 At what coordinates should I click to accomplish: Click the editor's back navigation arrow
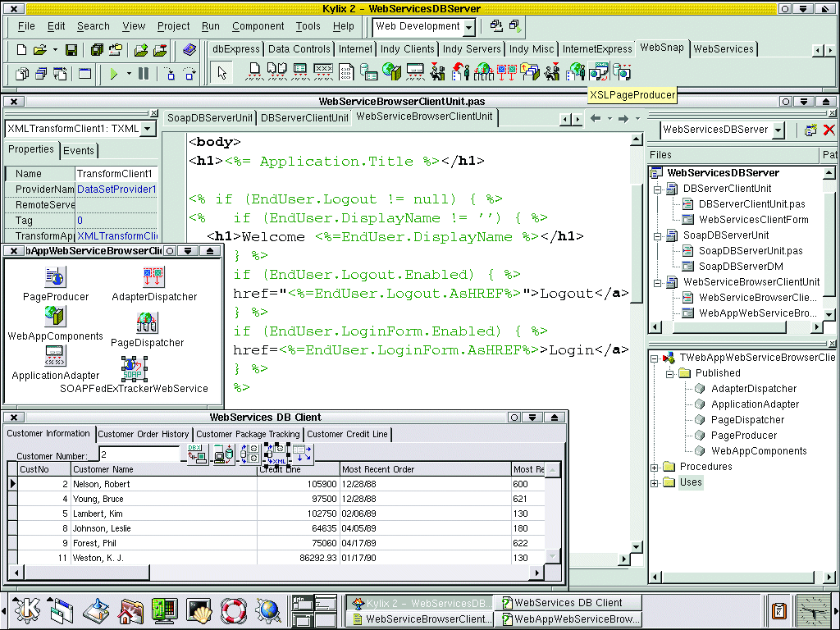596,118
